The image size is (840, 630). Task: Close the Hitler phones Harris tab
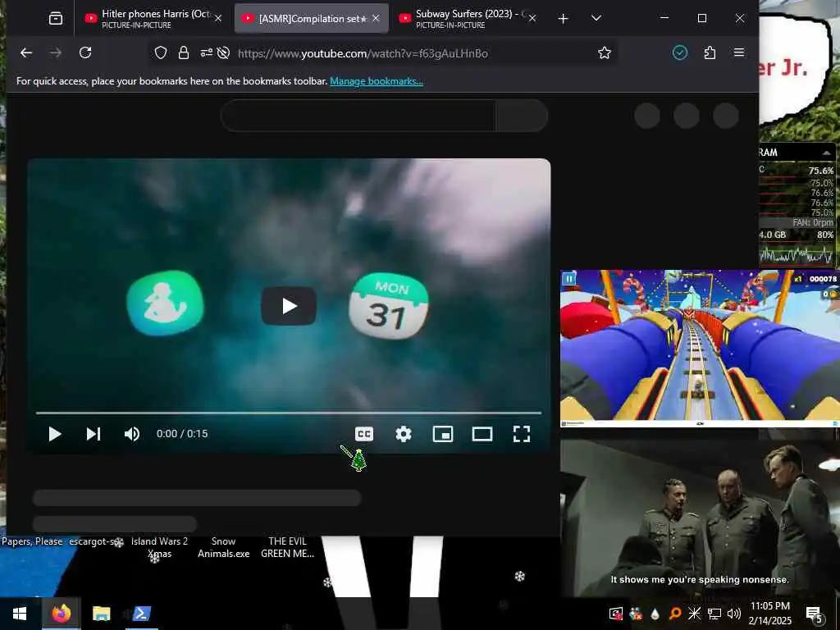(218, 19)
